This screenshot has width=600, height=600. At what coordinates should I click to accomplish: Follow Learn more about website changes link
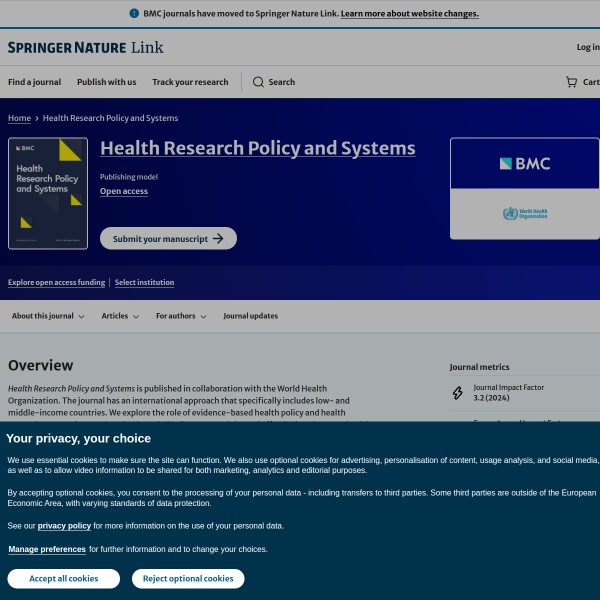(409, 14)
